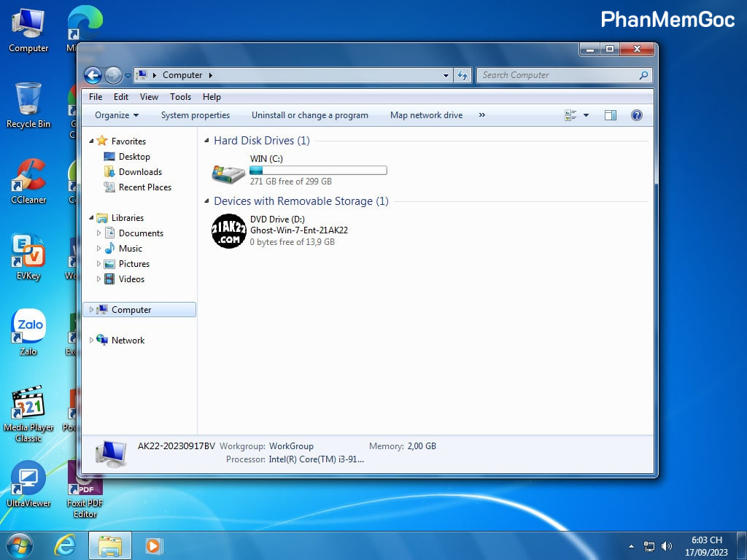The image size is (747, 560).
Task: Click System properties button
Action: pos(195,115)
